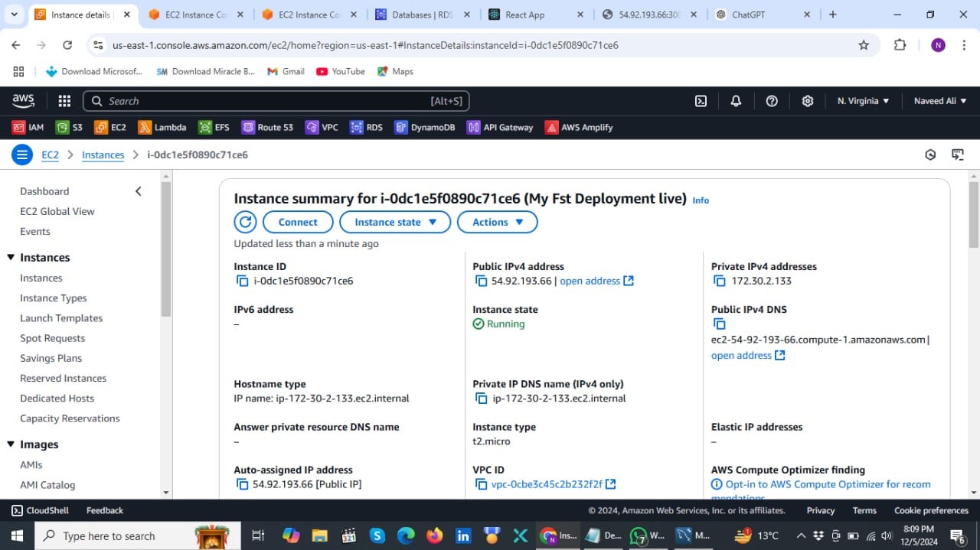Open address for public IPv4 54.92.193.66
Screen dimensions: 980x550
click(590, 281)
